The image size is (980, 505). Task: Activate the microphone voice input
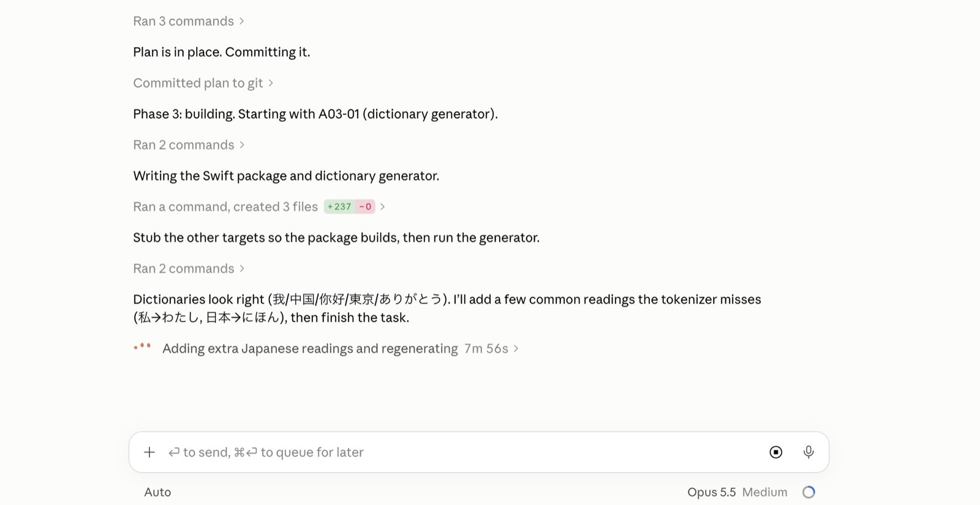tap(809, 452)
